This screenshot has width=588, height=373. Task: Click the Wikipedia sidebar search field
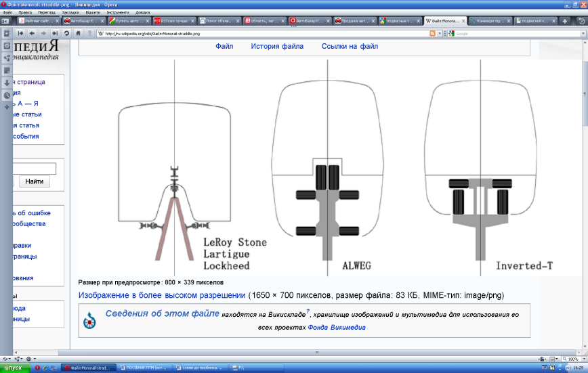(x=34, y=169)
